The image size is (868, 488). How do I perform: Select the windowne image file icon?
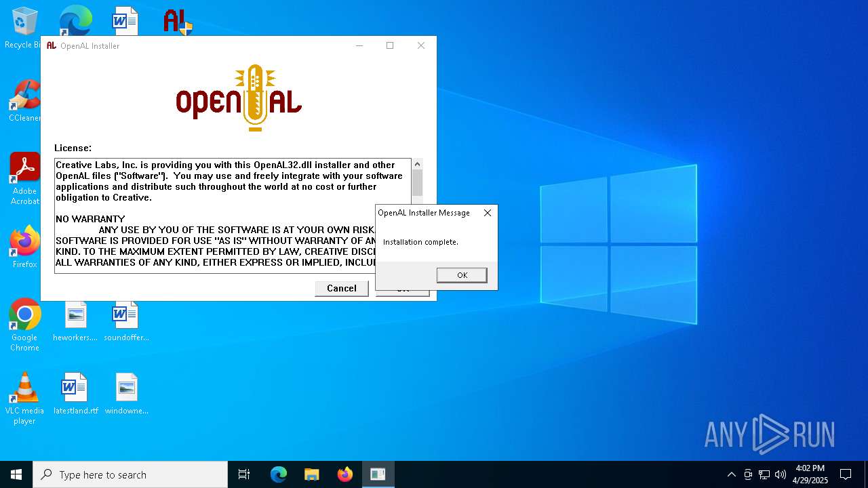(126, 394)
